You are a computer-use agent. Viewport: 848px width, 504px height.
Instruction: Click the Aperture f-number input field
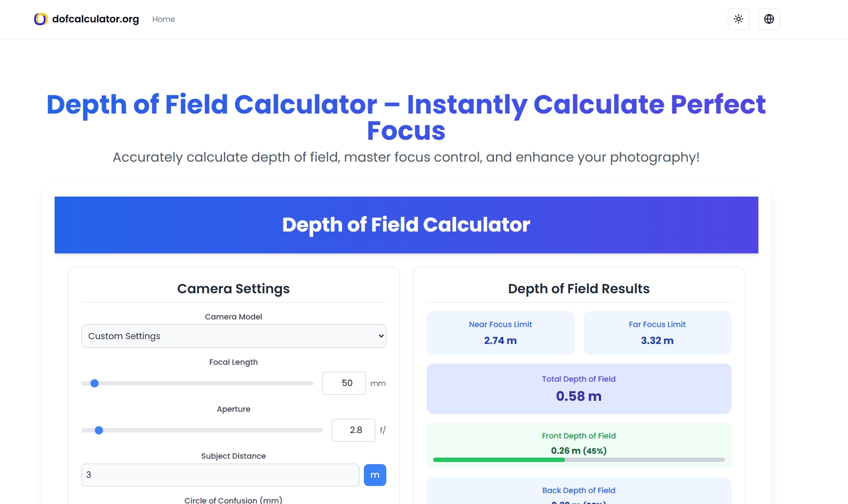[x=353, y=430]
